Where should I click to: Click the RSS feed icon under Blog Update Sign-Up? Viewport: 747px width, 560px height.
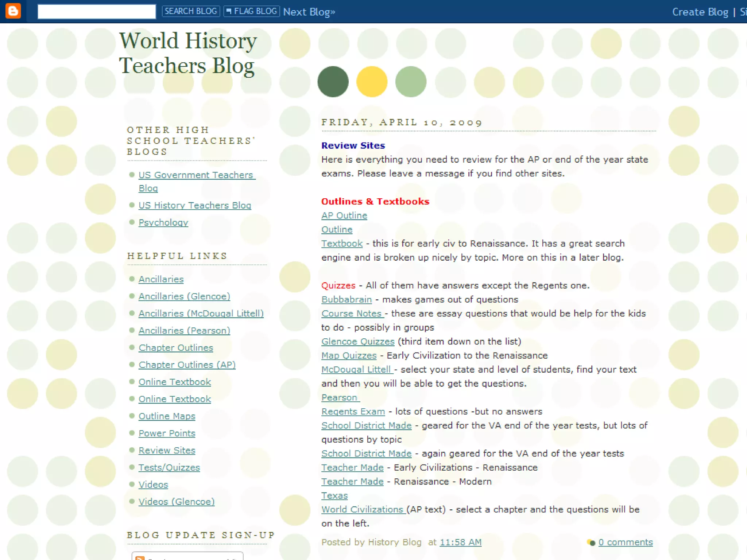pos(140,558)
